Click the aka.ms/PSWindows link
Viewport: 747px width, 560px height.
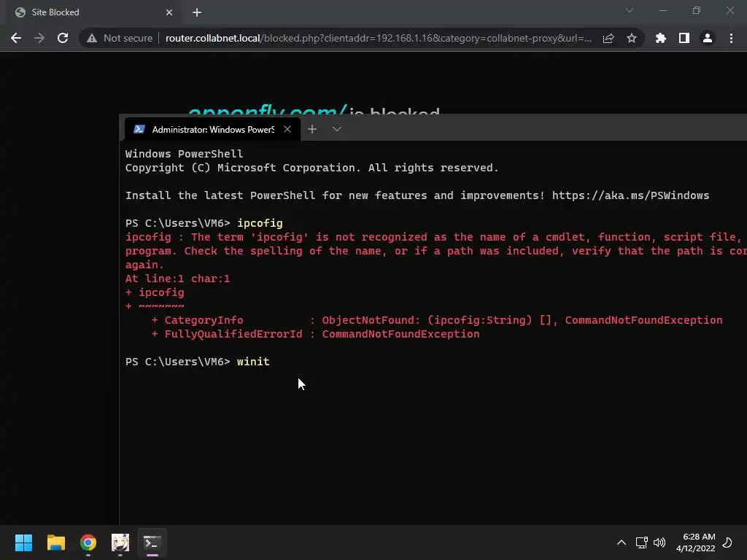(630, 195)
